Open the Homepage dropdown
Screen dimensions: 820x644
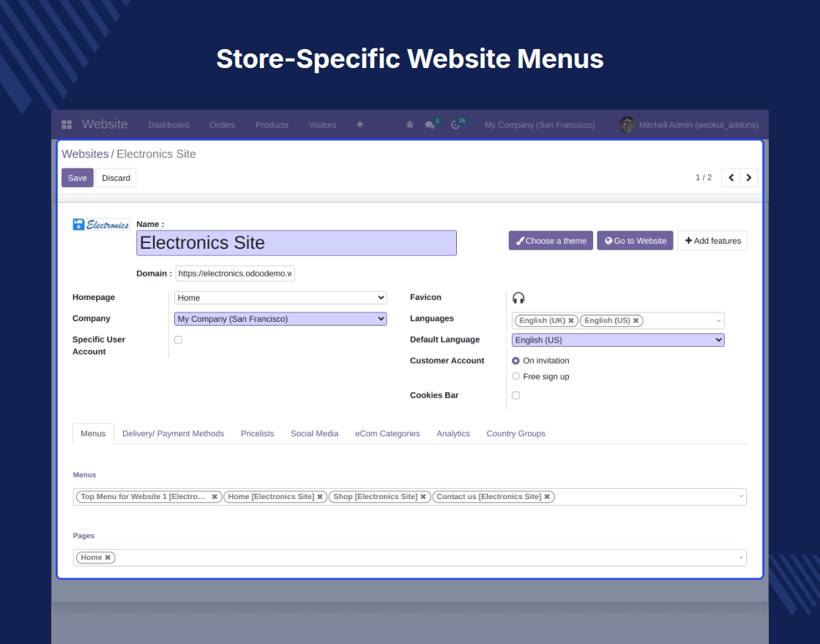280,298
